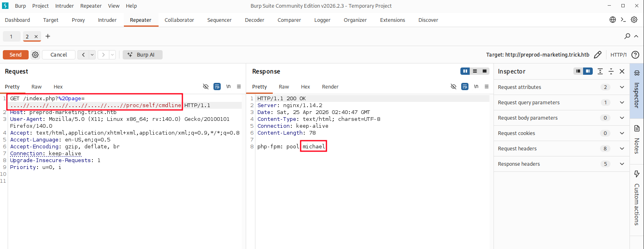Toggle \n newline display in Response panel

(x=476, y=87)
